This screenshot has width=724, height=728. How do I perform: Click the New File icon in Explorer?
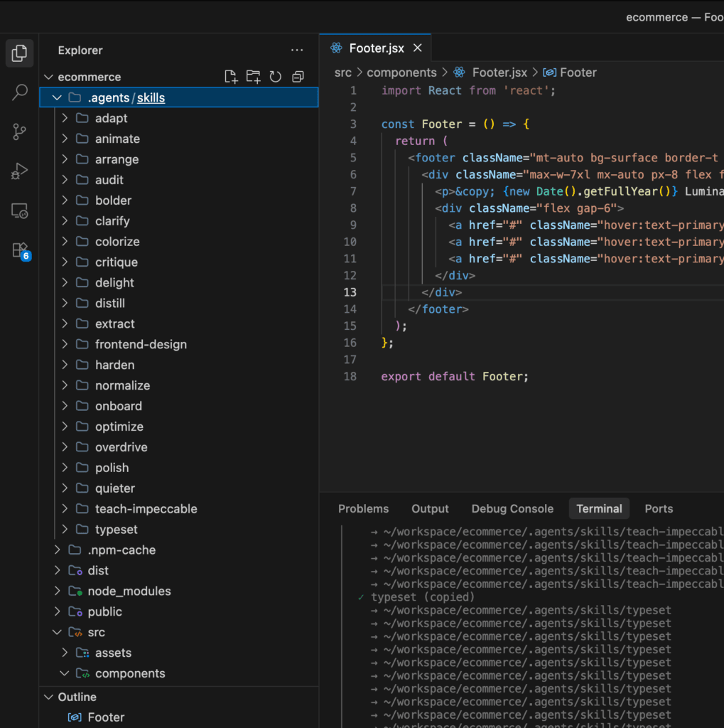(x=230, y=77)
